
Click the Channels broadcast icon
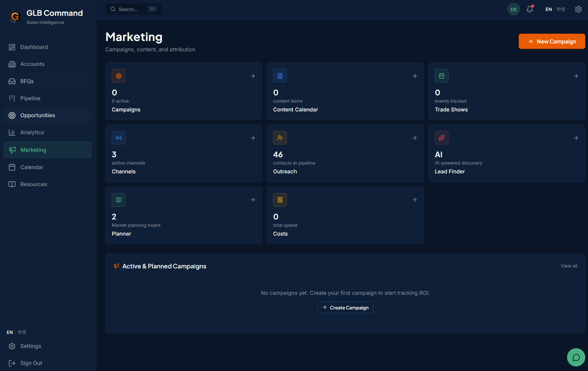pos(118,138)
